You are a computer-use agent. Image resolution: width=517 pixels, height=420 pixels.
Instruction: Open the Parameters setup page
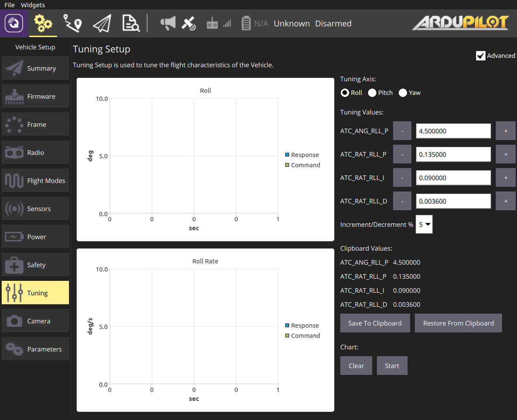pyautogui.click(x=35, y=349)
